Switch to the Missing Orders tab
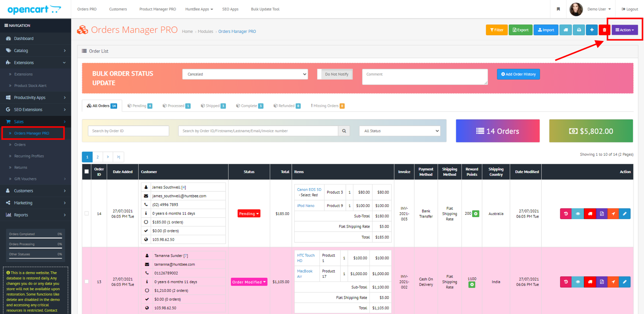 [x=327, y=106]
